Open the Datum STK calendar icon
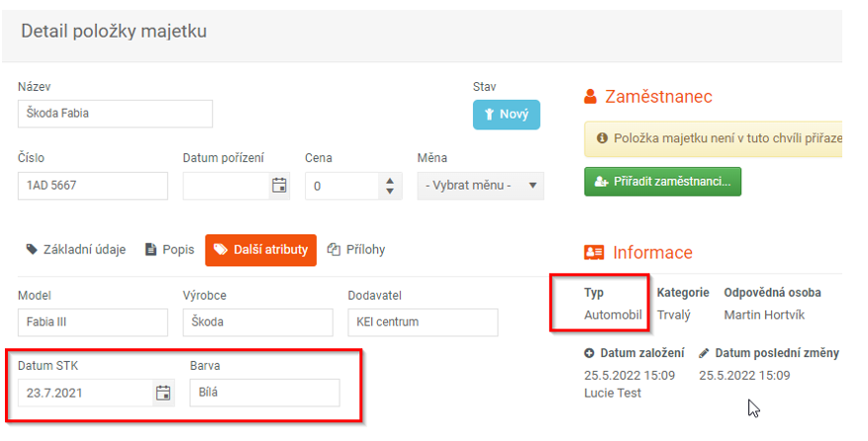The image size is (868, 441). pyautogui.click(x=163, y=393)
